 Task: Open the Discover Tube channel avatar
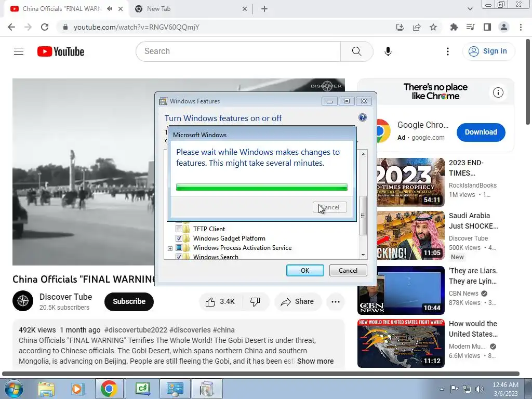(x=23, y=301)
